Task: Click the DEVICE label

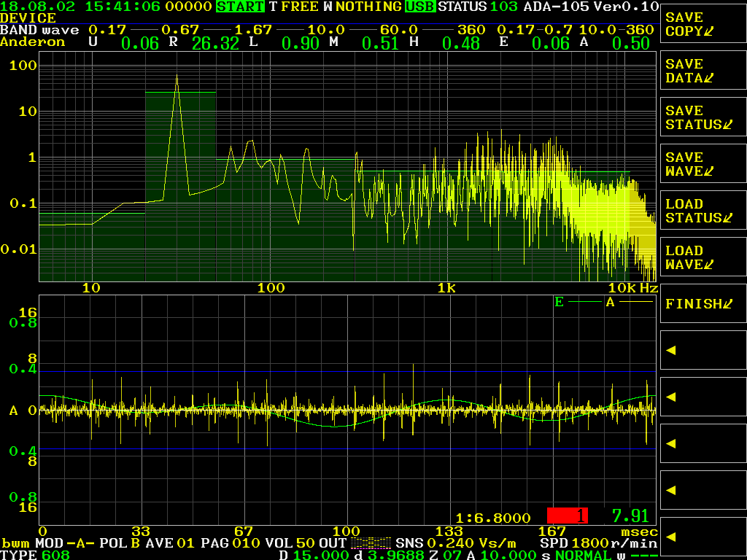Action: 28,18
